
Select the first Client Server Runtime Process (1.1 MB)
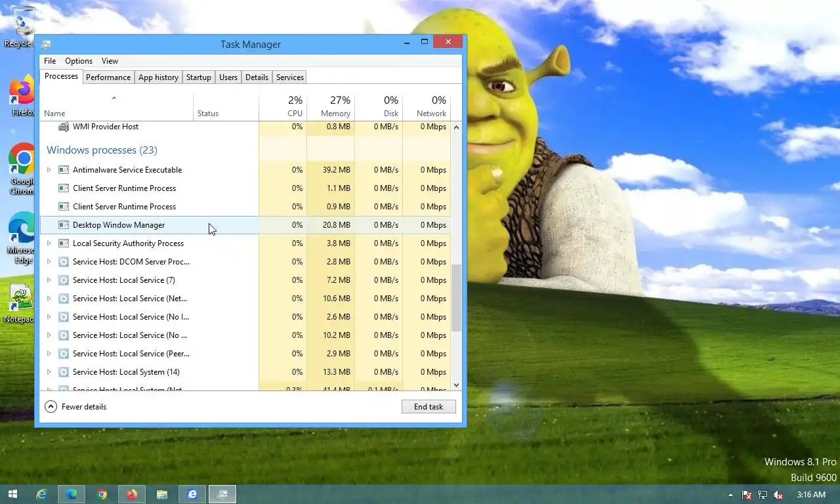245,188
